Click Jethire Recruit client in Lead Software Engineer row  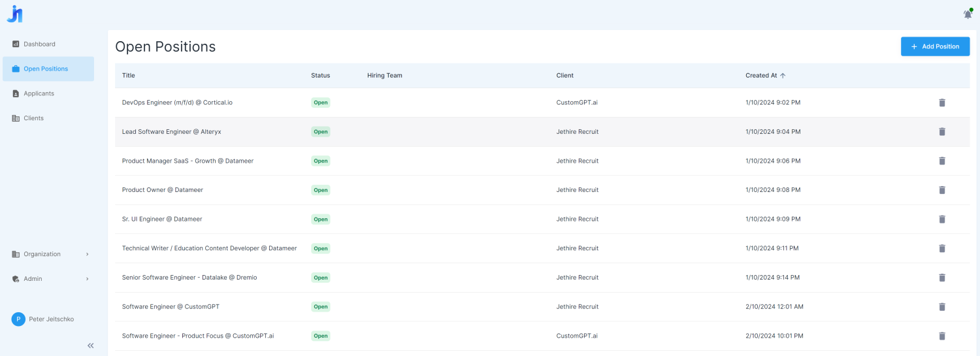pos(578,132)
